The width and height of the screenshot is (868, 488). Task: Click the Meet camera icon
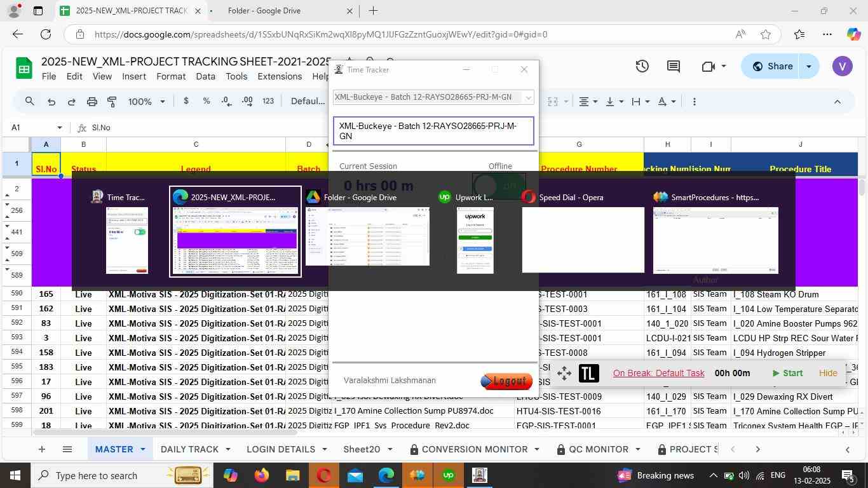[709, 66]
